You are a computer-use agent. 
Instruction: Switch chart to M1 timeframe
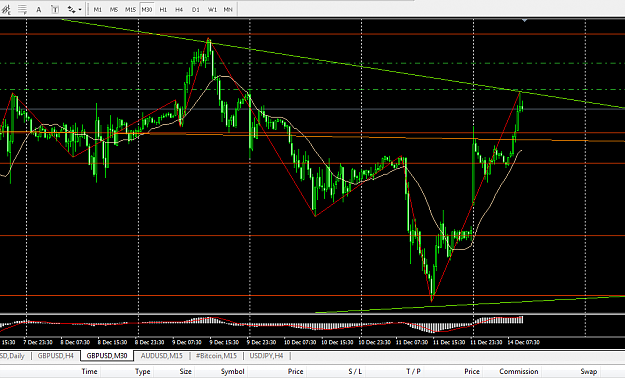98,10
